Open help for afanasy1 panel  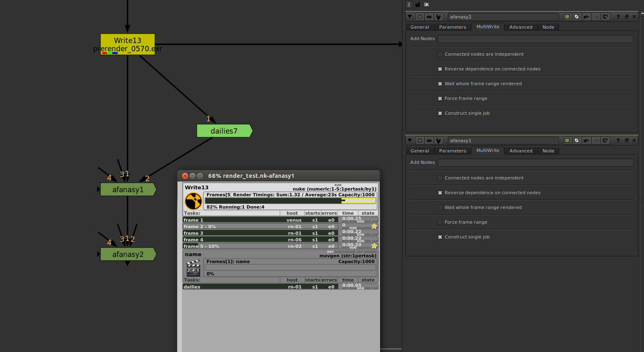coord(618,141)
